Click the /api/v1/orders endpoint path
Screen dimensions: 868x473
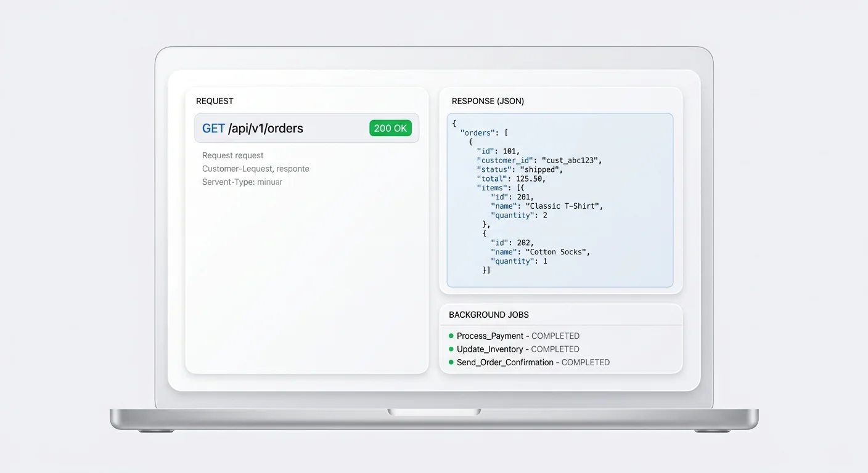coord(266,129)
